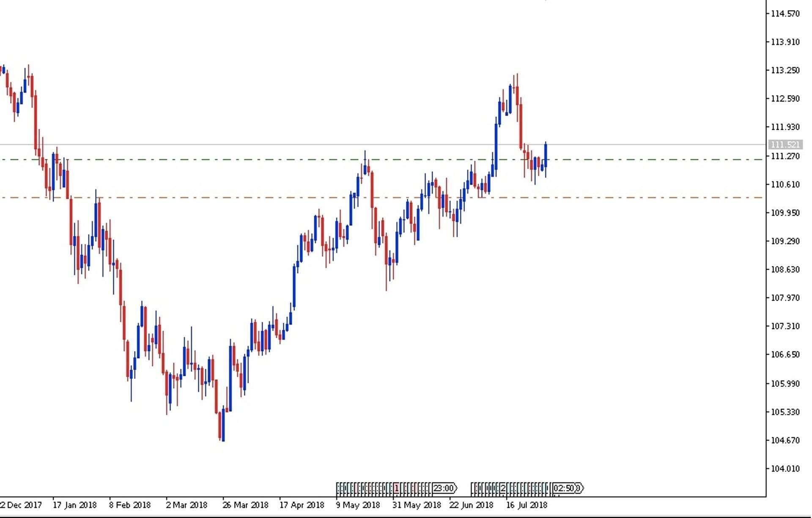Click the 16 Jul 2018 date label
The image size is (812, 518).
pyautogui.click(x=527, y=505)
